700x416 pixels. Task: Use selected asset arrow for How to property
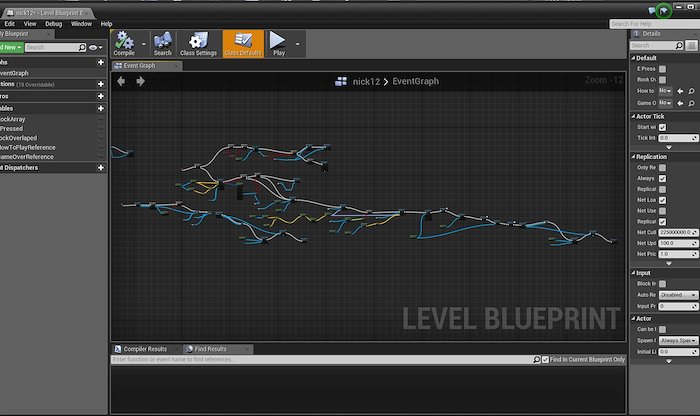tap(680, 91)
